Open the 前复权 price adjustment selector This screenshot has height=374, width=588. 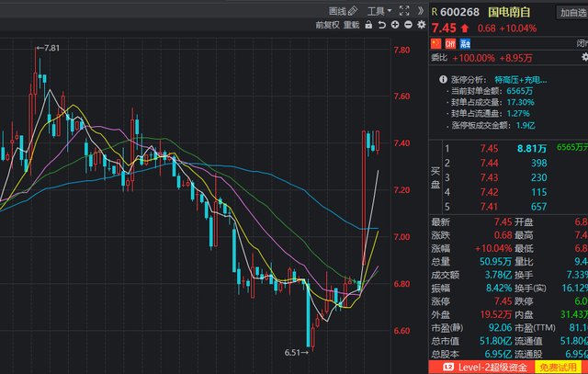326,26
